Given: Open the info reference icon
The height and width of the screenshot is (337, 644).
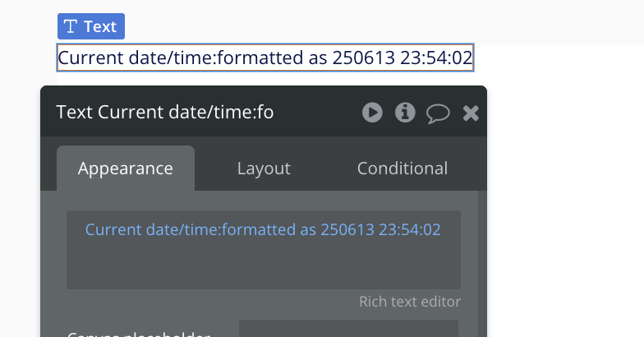Looking at the screenshot, I should 405,113.
